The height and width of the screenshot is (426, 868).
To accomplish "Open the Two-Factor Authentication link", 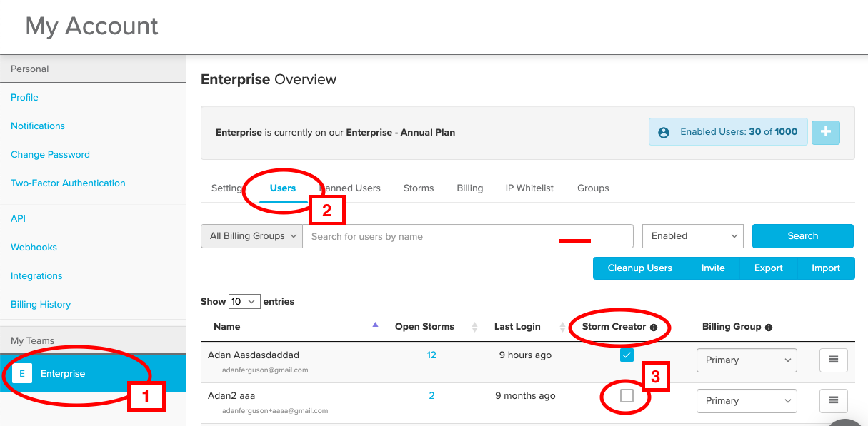I will click(x=68, y=183).
